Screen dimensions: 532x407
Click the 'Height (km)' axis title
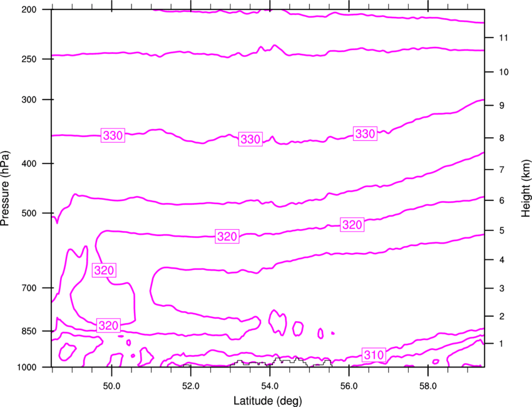coord(526,188)
